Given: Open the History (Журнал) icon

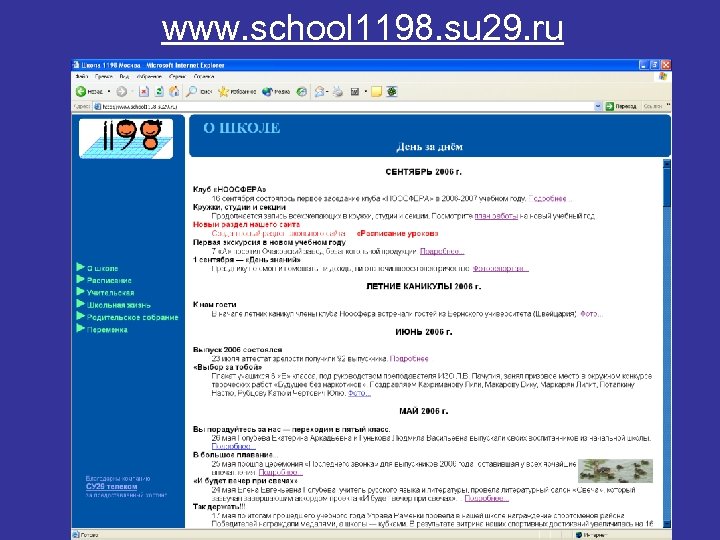Looking at the screenshot, I should [302, 92].
